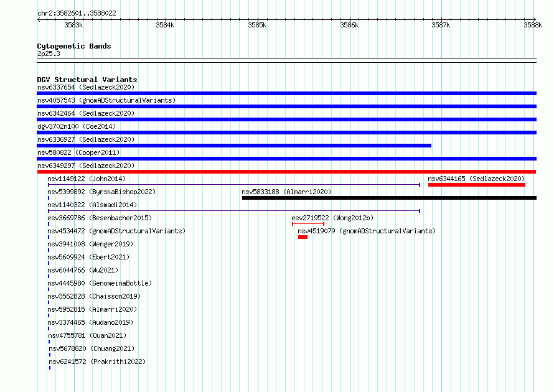The image size is (554, 392).
Task: Click nsv4755781 (Quan2021) label
Action: click(87, 335)
